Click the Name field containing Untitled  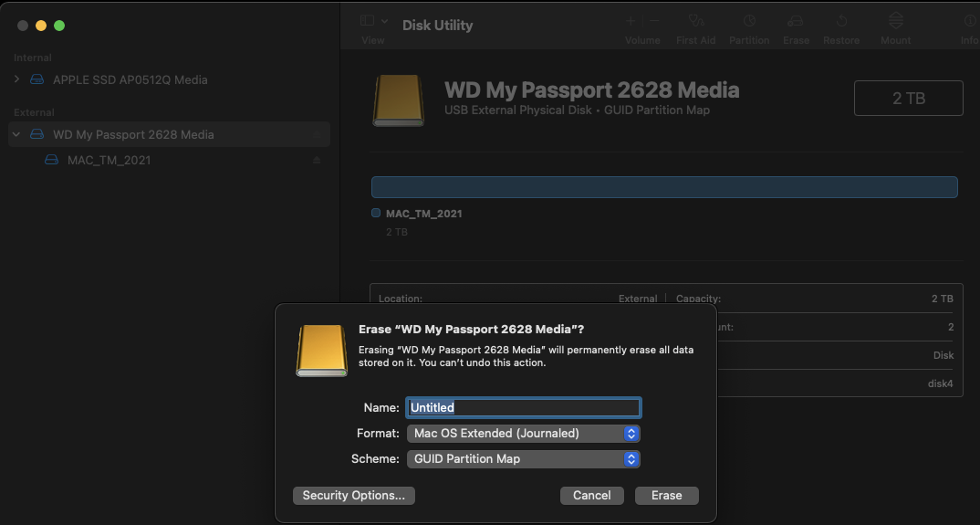tap(523, 407)
